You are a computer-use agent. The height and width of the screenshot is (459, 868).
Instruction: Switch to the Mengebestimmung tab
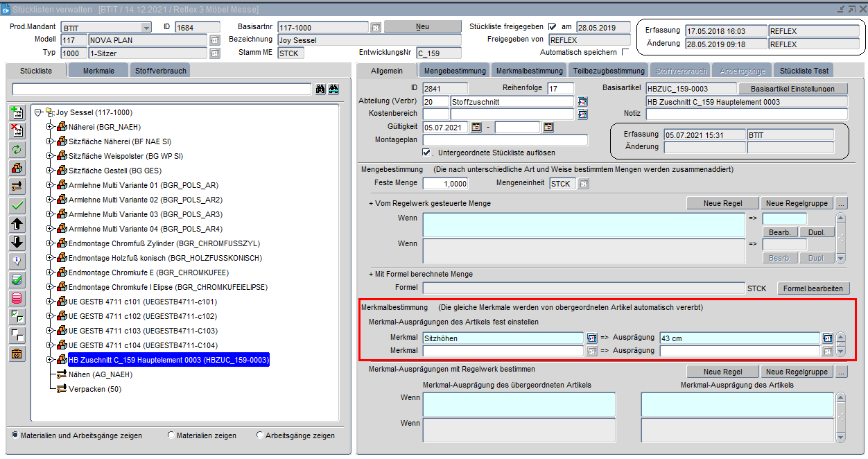pyautogui.click(x=454, y=71)
